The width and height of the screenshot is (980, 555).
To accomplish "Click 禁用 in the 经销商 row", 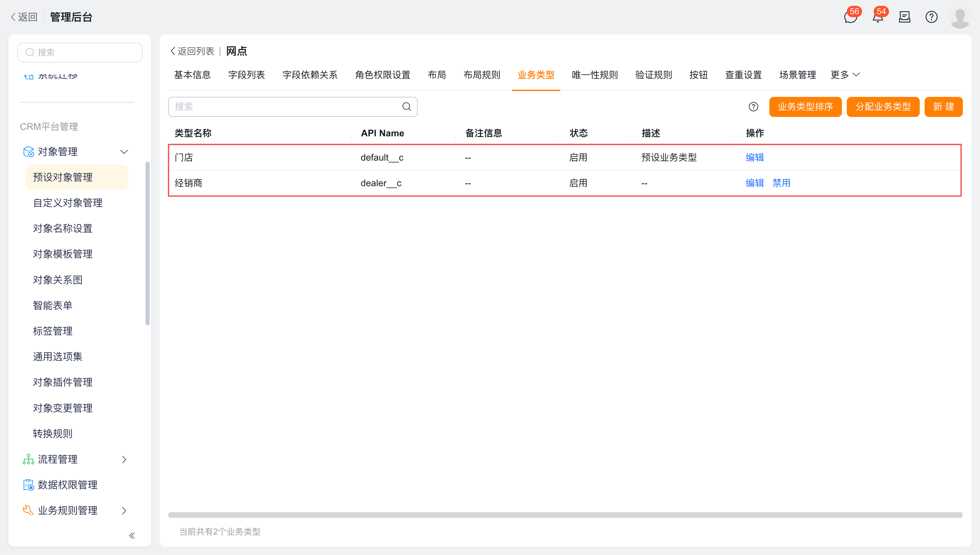I will click(x=781, y=183).
